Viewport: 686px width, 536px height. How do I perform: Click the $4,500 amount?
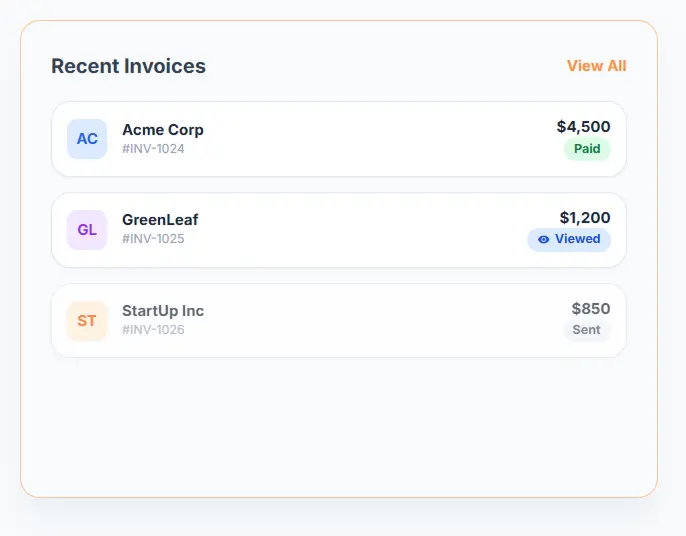[x=583, y=127]
